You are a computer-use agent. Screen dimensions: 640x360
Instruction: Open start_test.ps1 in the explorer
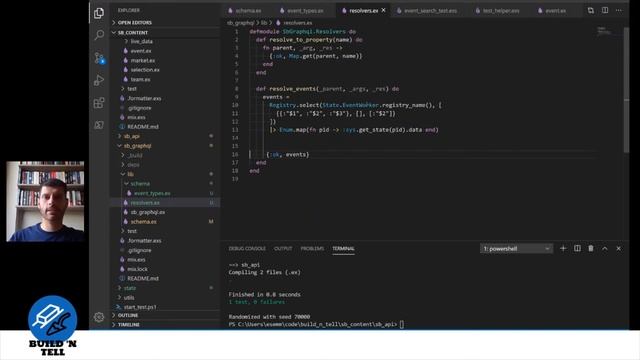coord(140,307)
